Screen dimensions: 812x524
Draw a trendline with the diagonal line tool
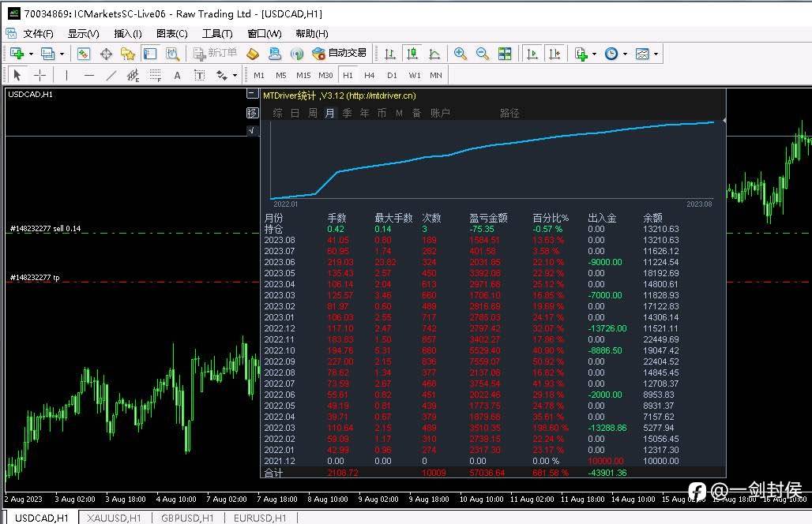[x=111, y=76]
